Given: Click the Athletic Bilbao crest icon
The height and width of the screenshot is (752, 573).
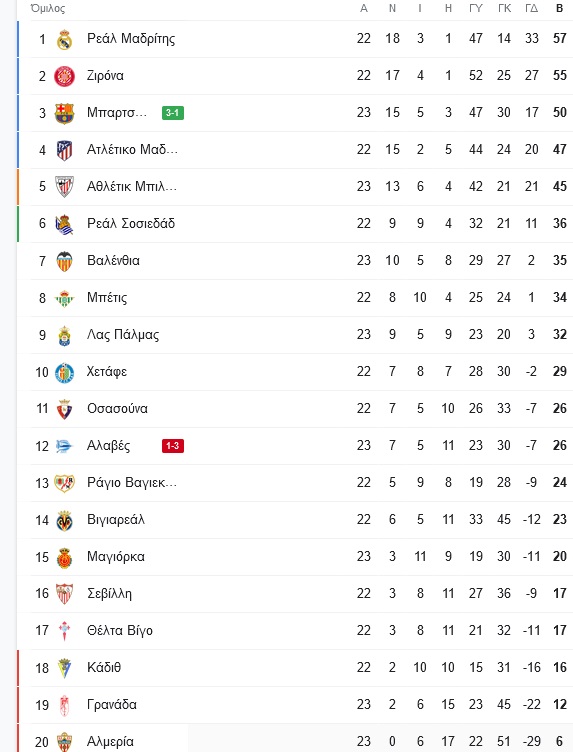Looking at the screenshot, I should 64,187.
